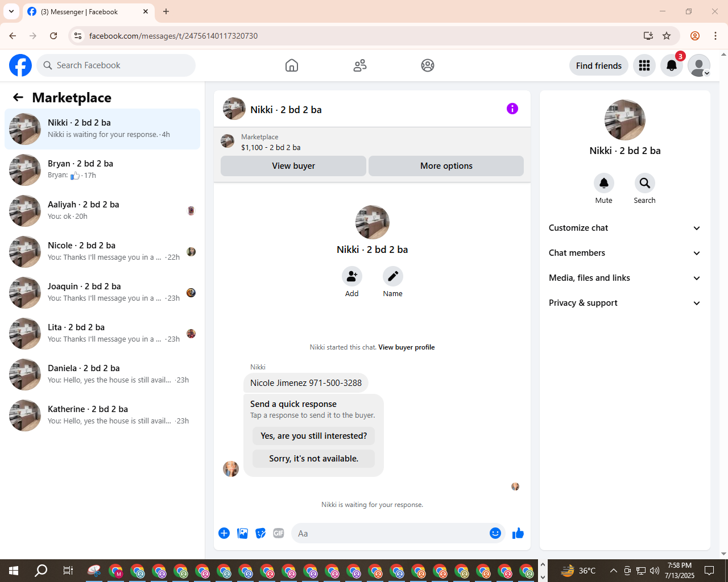This screenshot has width=728, height=582.
Task: Focus the Search Facebook field
Action: tap(116, 65)
